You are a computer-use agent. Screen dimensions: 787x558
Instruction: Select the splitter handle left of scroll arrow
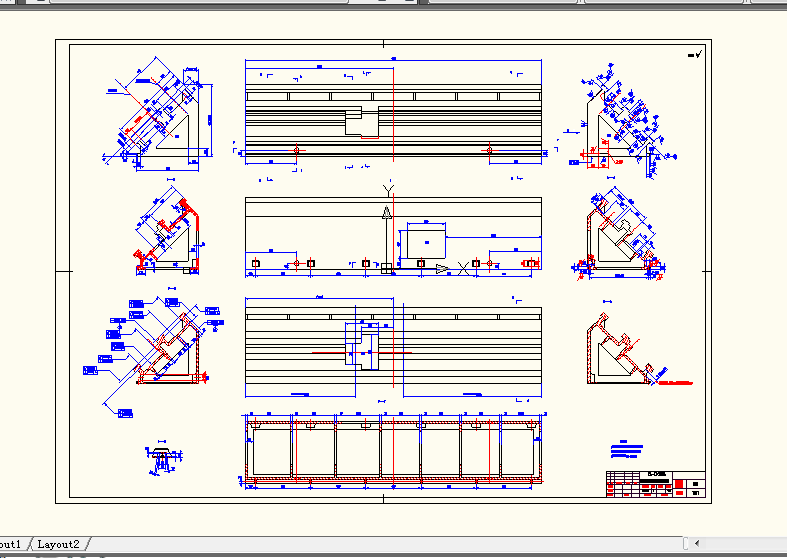[686, 543]
